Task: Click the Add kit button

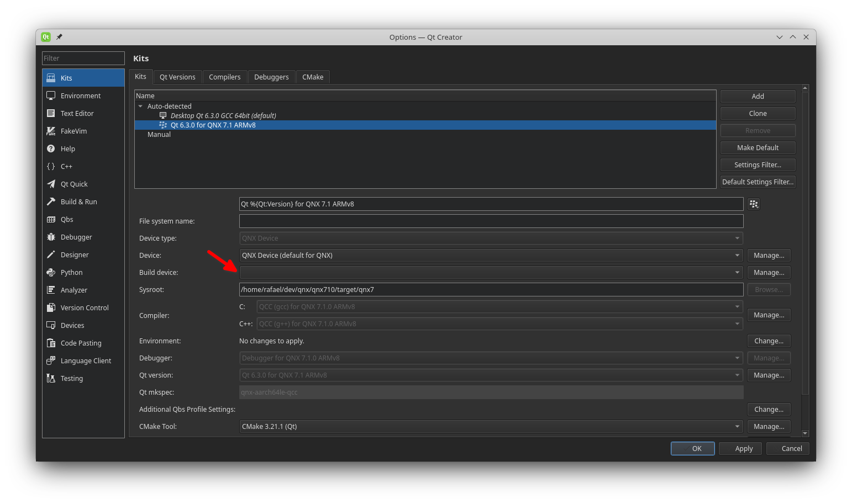Action: 758,96
